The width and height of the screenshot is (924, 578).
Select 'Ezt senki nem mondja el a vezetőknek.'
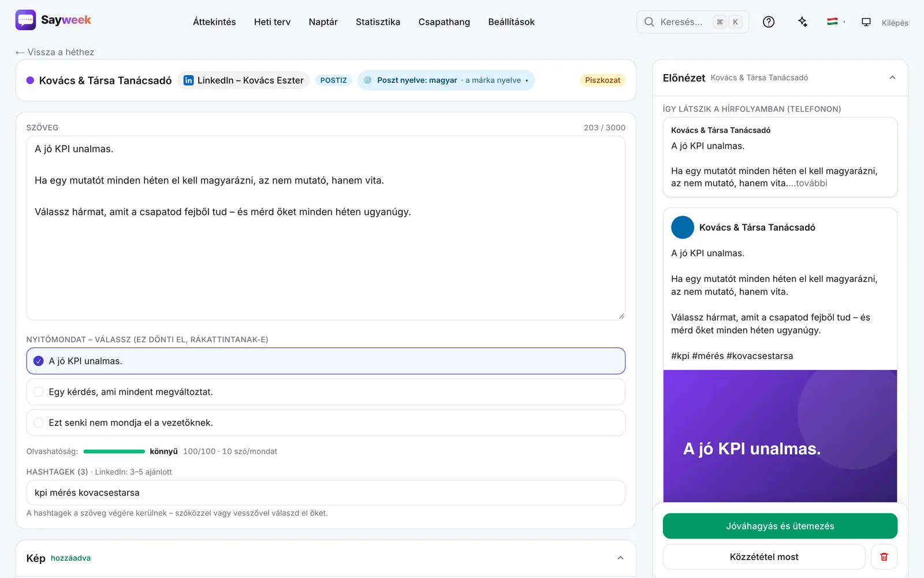point(326,423)
